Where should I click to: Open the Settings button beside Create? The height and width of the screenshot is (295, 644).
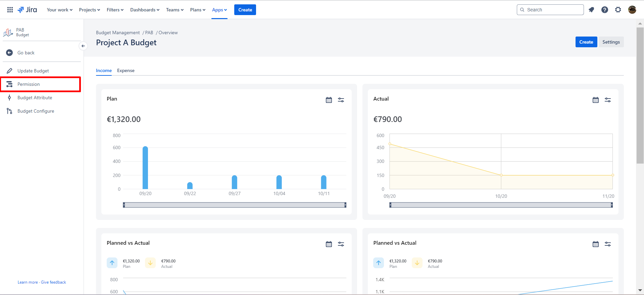click(x=611, y=42)
